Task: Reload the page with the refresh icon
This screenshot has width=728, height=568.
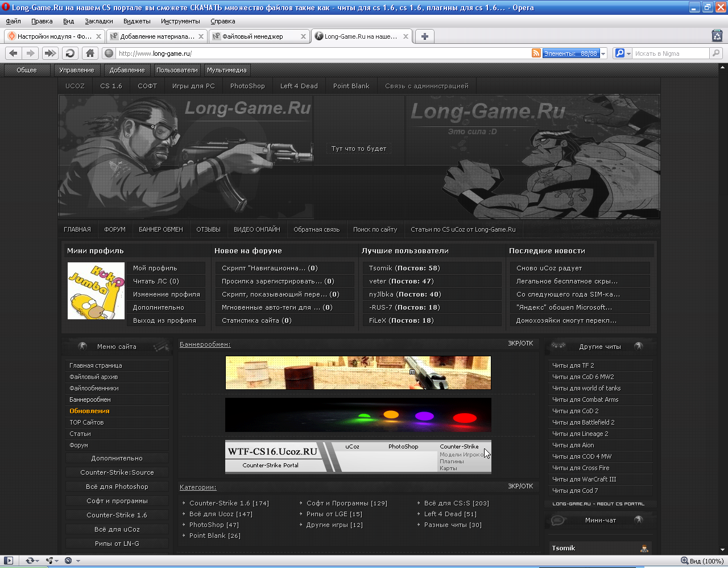Action: tap(70, 53)
